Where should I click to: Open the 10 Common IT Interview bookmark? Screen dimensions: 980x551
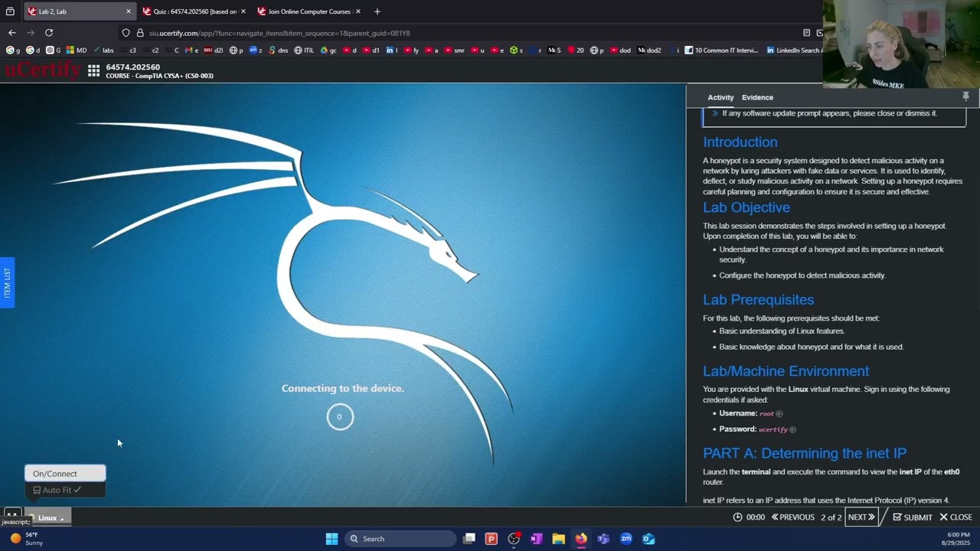pyautogui.click(x=721, y=51)
